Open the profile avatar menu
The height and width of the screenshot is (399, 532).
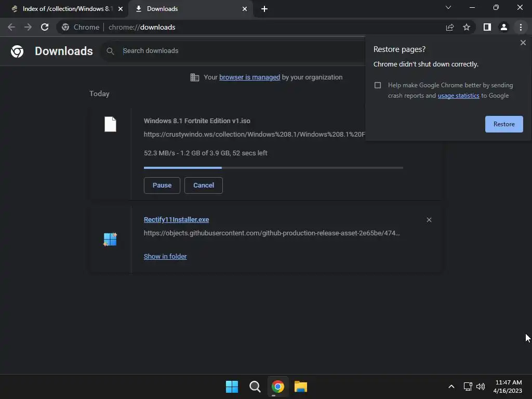(x=504, y=27)
